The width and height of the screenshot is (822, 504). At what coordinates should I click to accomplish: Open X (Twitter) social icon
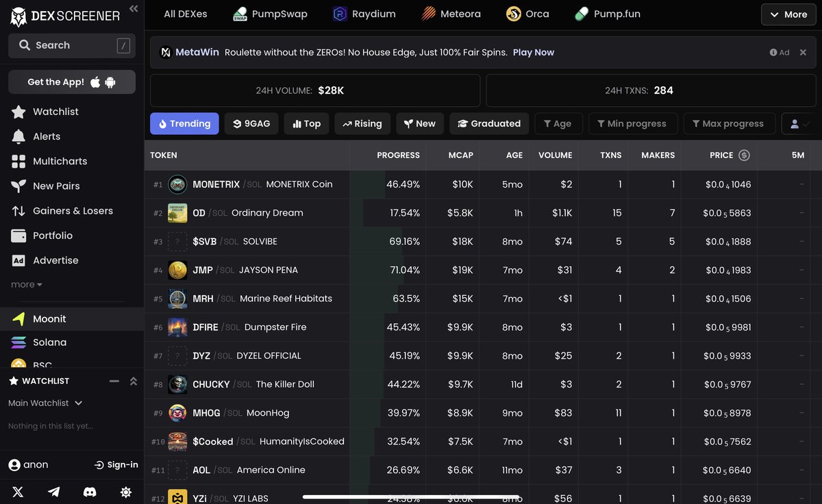pos(18,492)
